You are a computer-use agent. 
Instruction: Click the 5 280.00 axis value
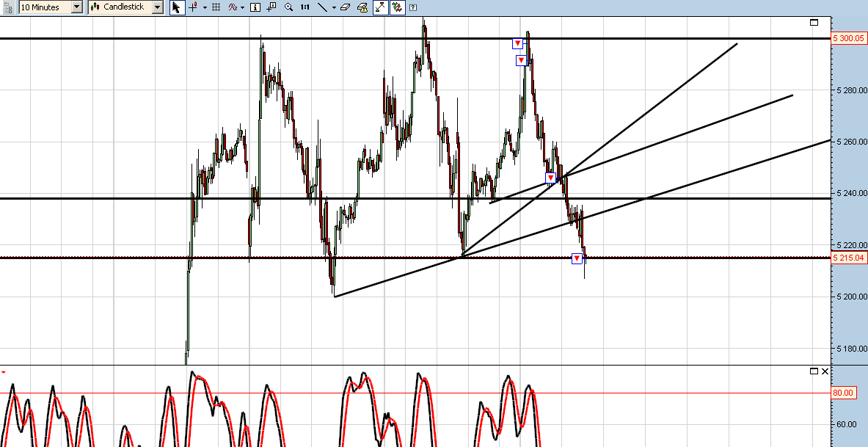(851, 90)
